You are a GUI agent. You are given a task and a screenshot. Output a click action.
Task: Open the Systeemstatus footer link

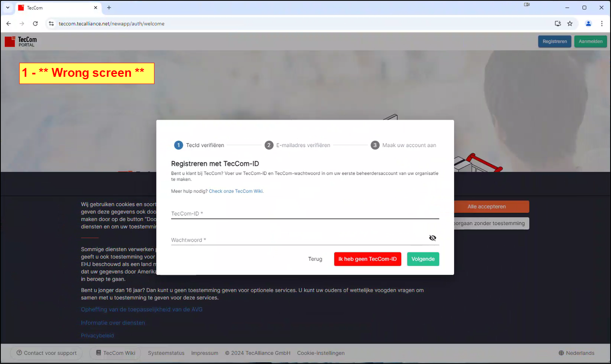[x=166, y=353]
